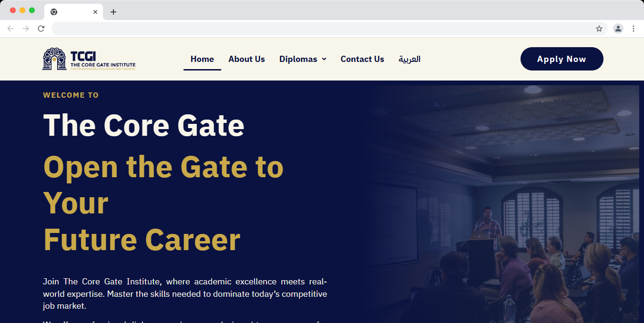Open the browser profile avatar icon
The image size is (644, 323).
pos(618,29)
